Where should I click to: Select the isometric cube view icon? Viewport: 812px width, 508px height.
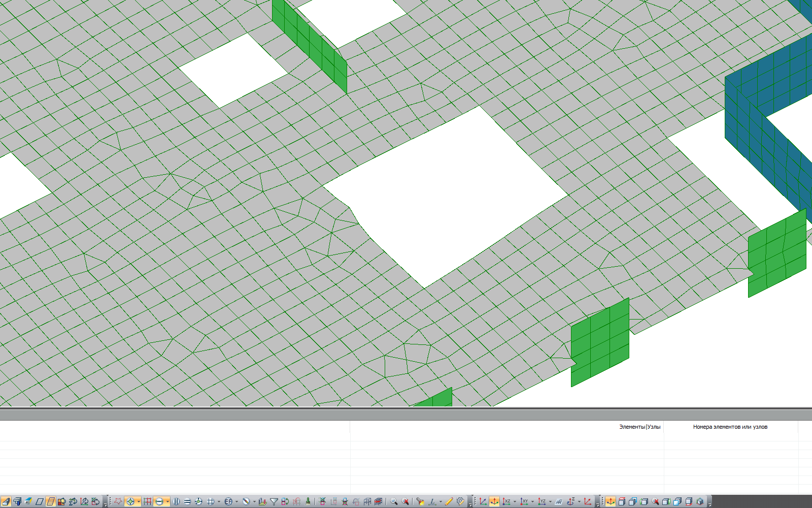700,501
